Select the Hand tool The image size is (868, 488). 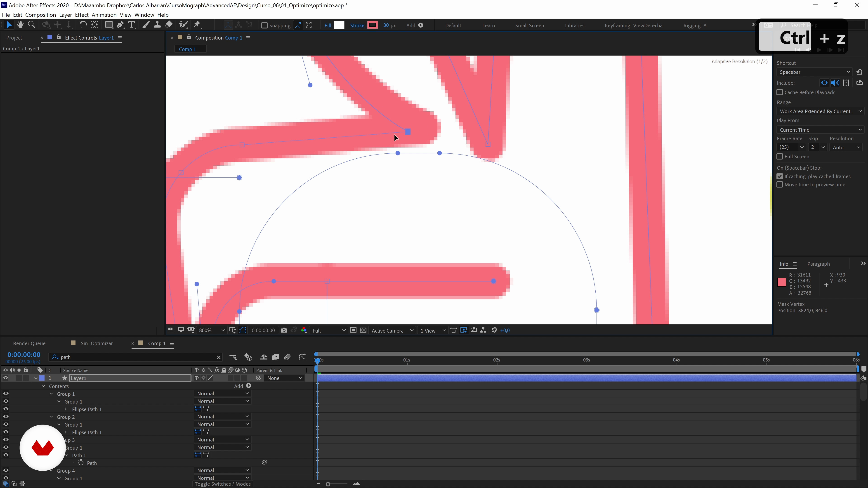[x=20, y=25]
